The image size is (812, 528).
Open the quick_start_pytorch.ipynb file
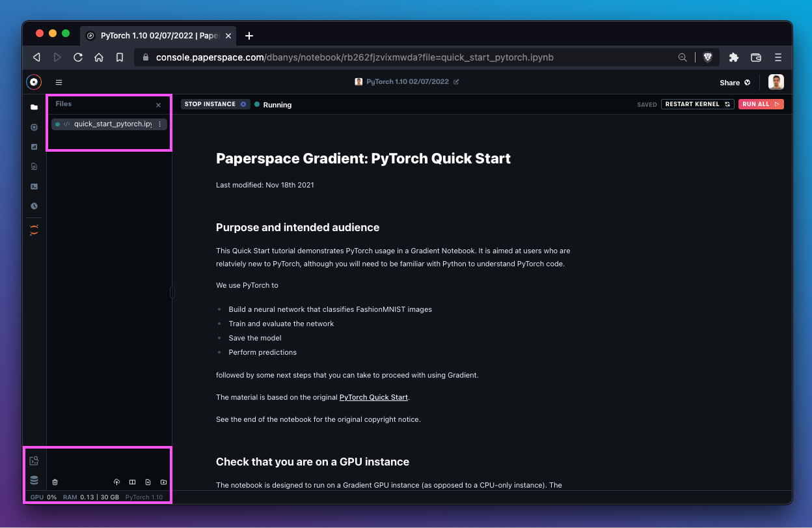point(109,124)
